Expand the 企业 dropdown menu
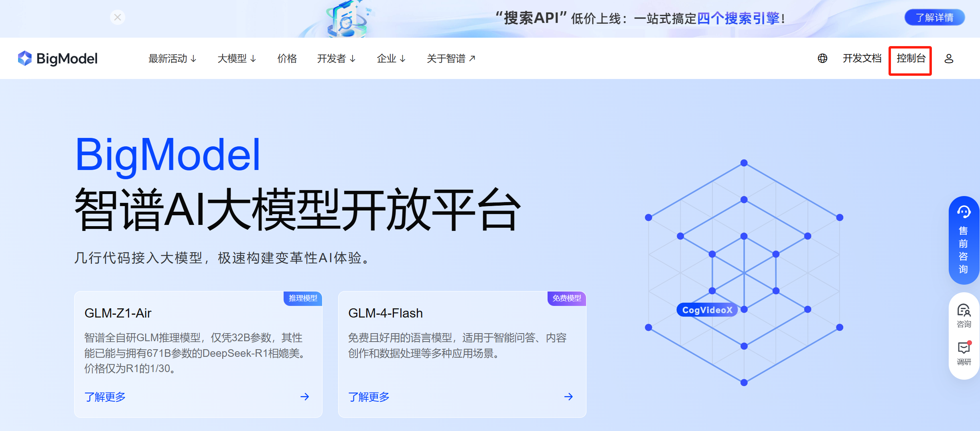Viewport: 980px width, 431px height. point(391,59)
